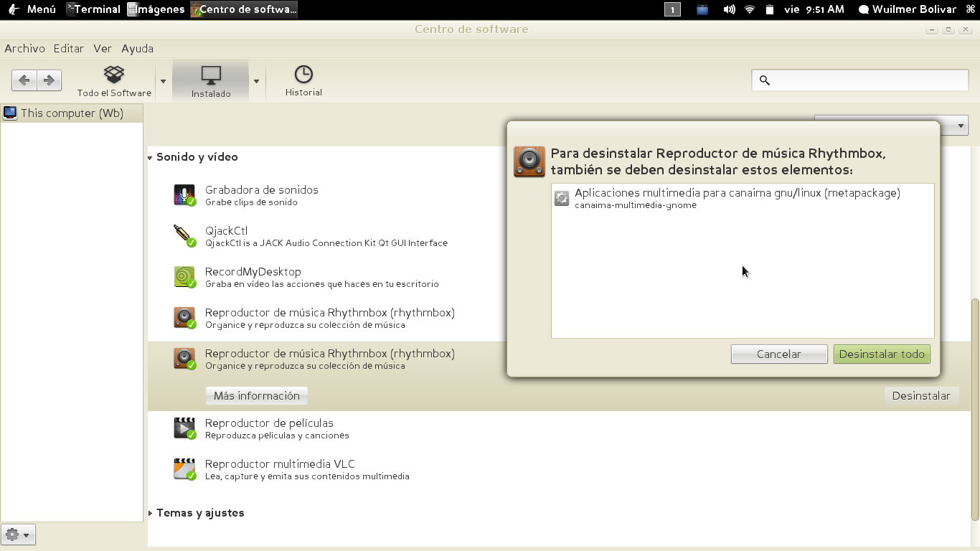The image size is (980, 551).
Task: Open the volume indicator in the top panel
Action: tap(729, 9)
